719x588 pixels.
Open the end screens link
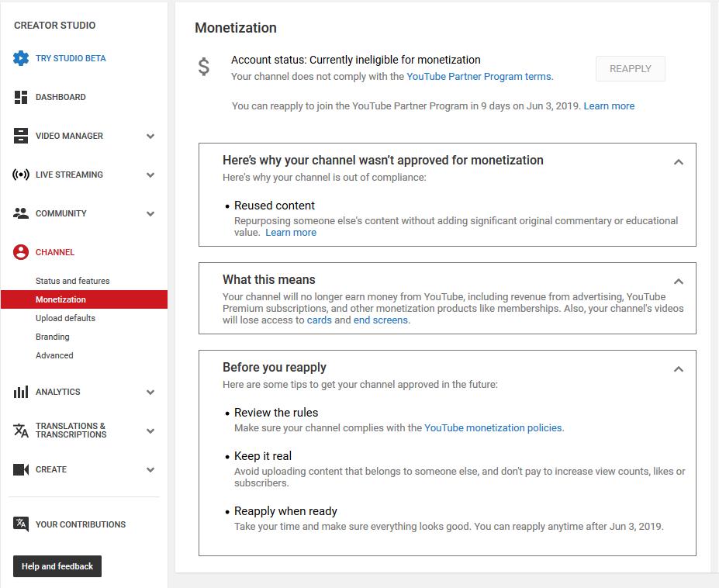(381, 320)
